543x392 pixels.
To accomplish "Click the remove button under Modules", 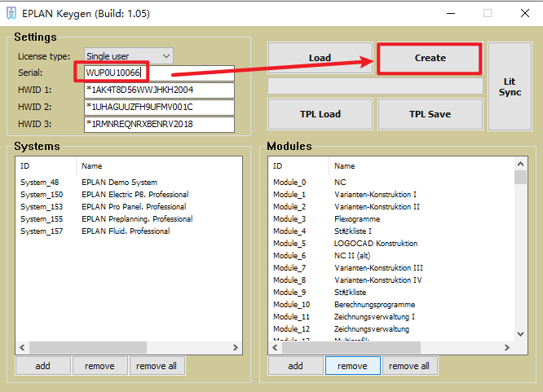I will pos(352,366).
